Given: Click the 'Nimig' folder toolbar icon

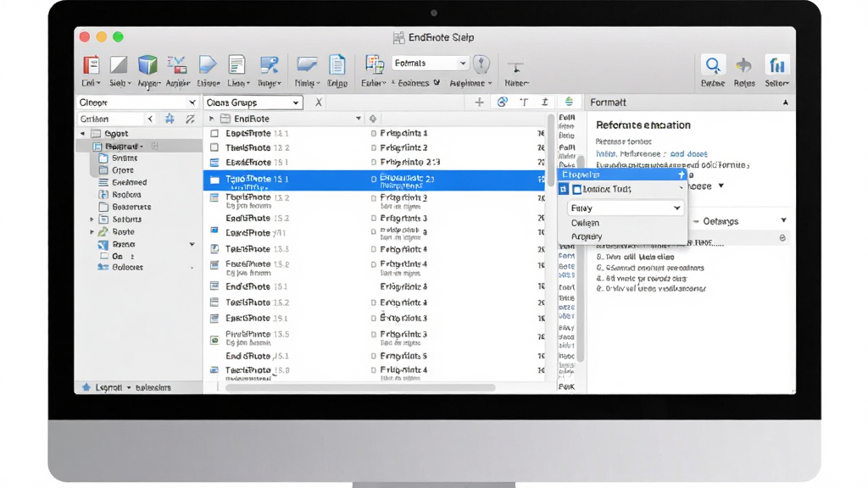Looking at the screenshot, I should (x=306, y=65).
